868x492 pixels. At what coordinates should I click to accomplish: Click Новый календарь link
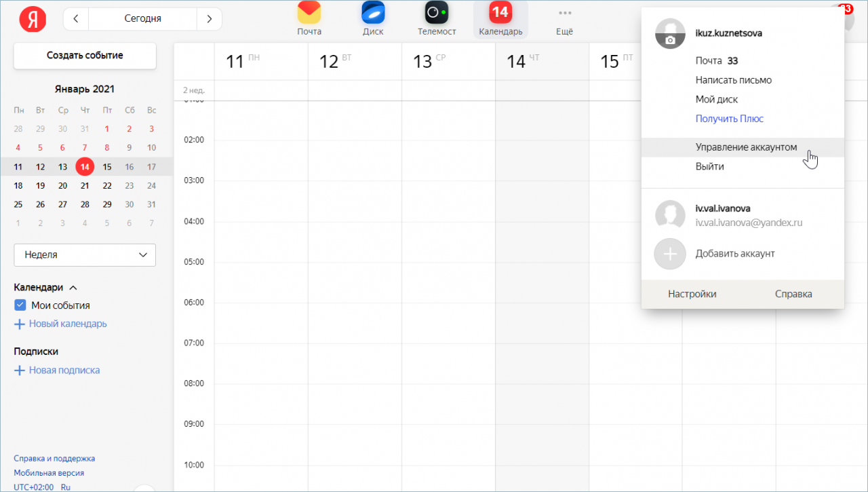click(68, 324)
